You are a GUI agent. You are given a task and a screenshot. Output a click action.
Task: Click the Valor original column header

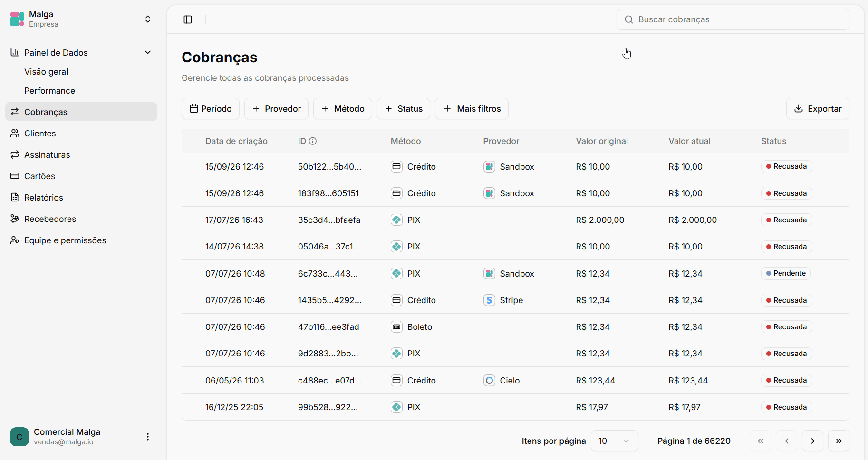pos(602,141)
